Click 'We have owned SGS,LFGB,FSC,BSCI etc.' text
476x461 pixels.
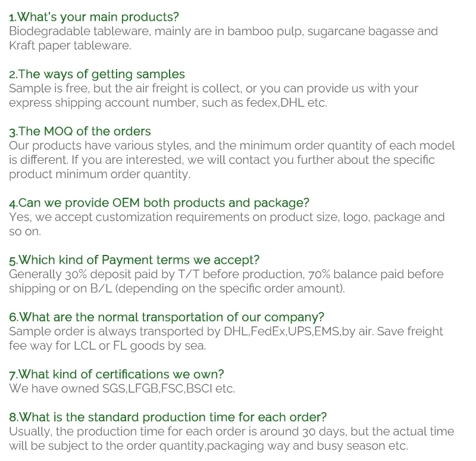click(x=122, y=389)
